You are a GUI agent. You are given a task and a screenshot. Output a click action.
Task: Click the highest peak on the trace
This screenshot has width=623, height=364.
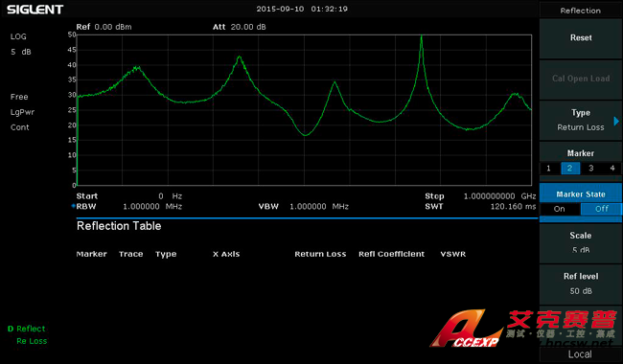(422, 37)
